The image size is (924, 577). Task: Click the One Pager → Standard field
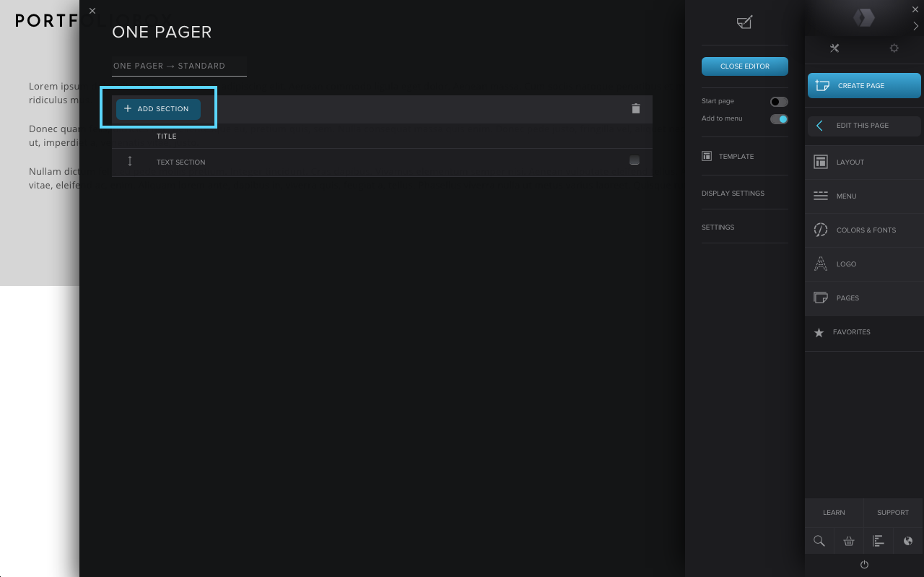179,66
